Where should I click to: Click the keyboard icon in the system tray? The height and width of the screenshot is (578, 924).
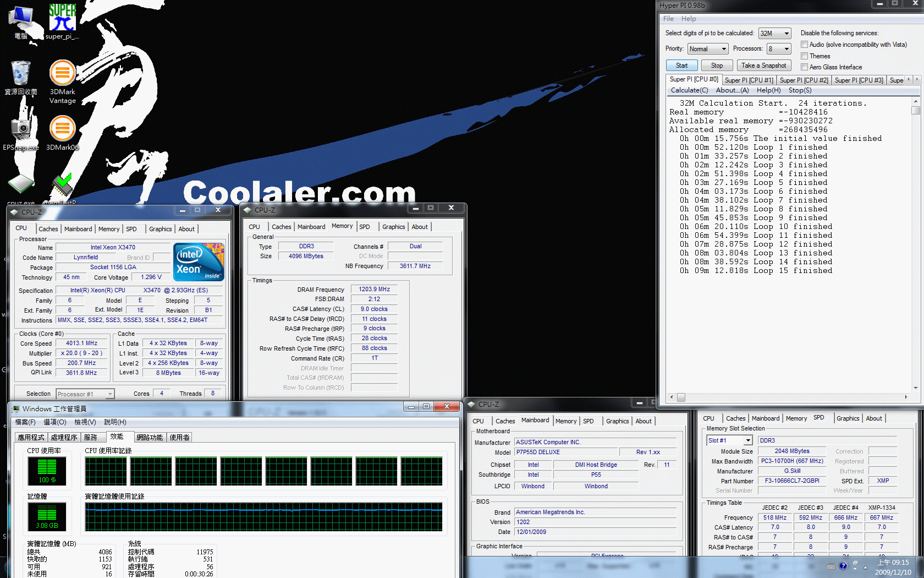(x=831, y=566)
